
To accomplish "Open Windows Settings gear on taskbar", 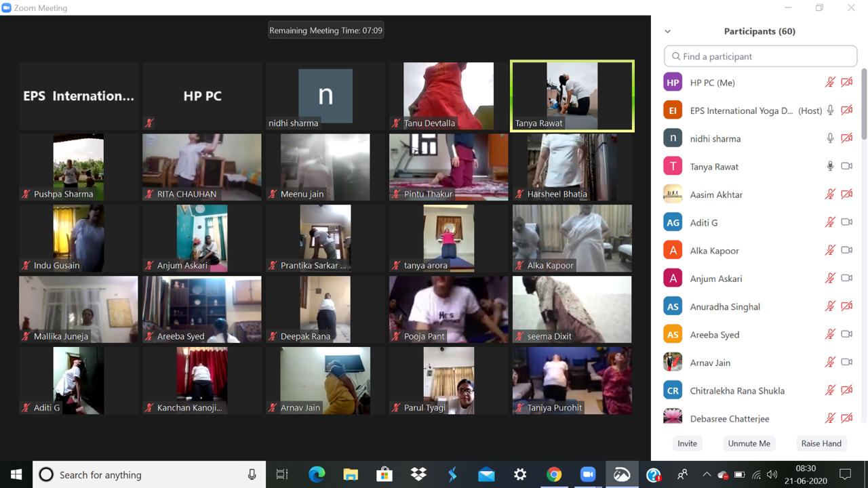I will click(x=520, y=474).
